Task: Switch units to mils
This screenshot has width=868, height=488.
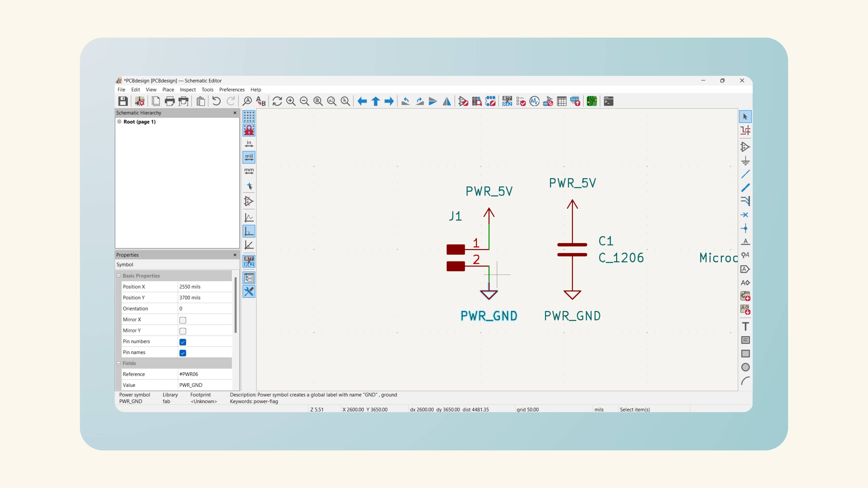Action: pos(249,157)
